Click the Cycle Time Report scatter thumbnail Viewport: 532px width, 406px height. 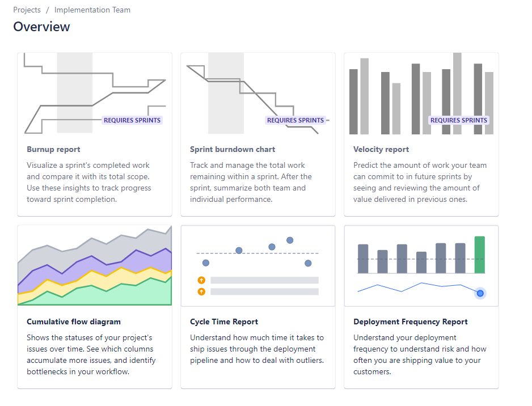coord(258,265)
